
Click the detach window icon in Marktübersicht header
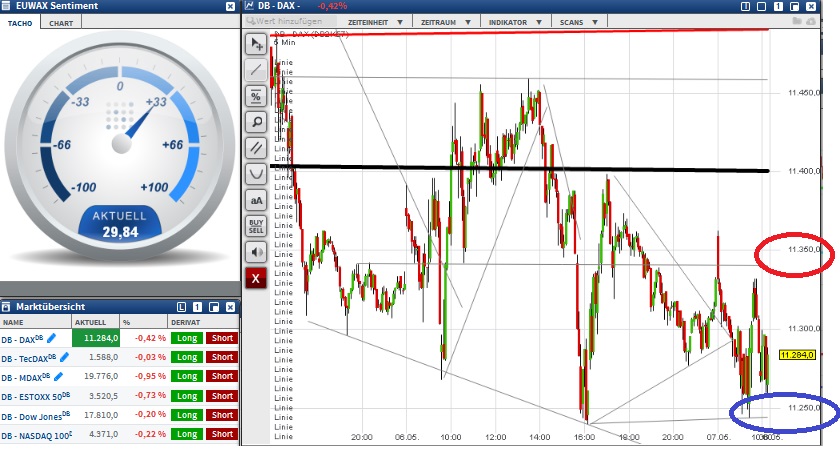point(214,307)
